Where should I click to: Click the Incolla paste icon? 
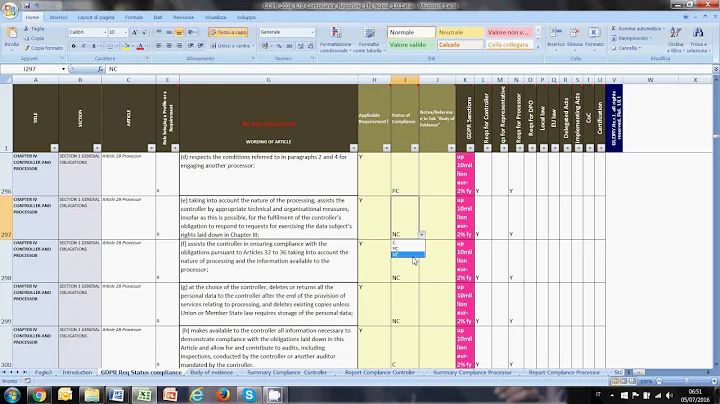pos(11,34)
